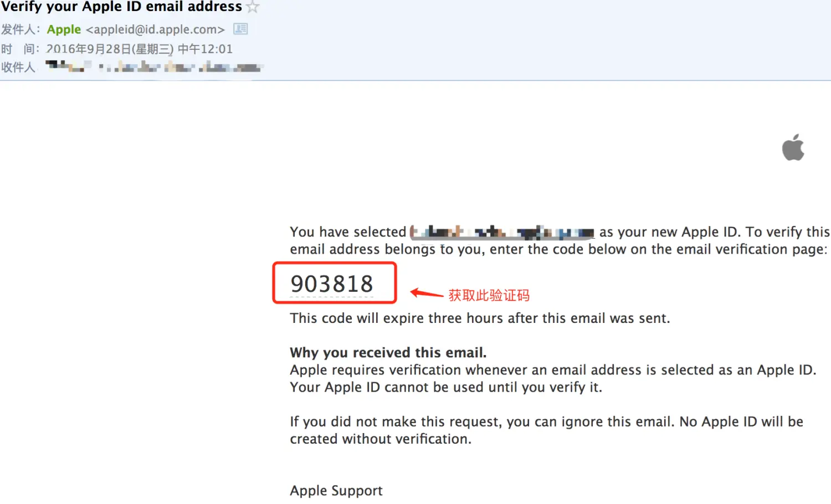Click the appleid@id.apple.com sender address

[x=155, y=29]
